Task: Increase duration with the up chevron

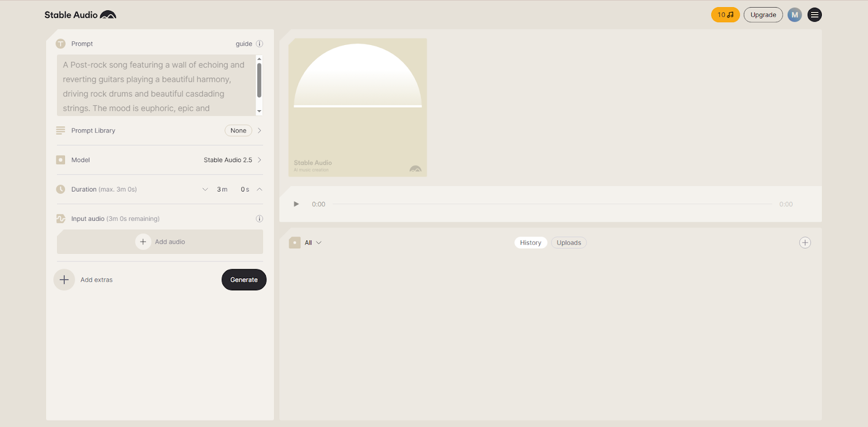Action: (259, 189)
